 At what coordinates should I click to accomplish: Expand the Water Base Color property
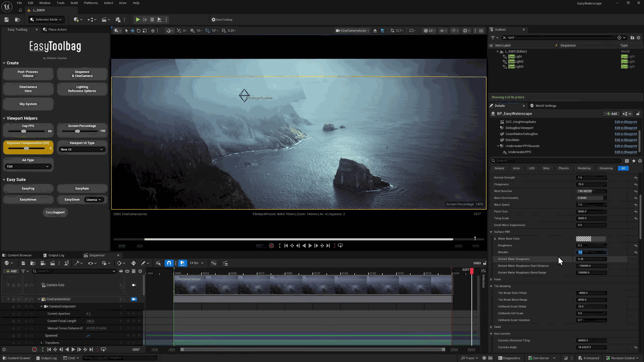click(495, 239)
